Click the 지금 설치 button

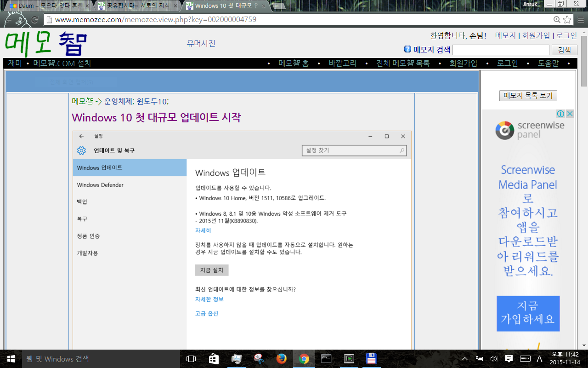click(212, 270)
